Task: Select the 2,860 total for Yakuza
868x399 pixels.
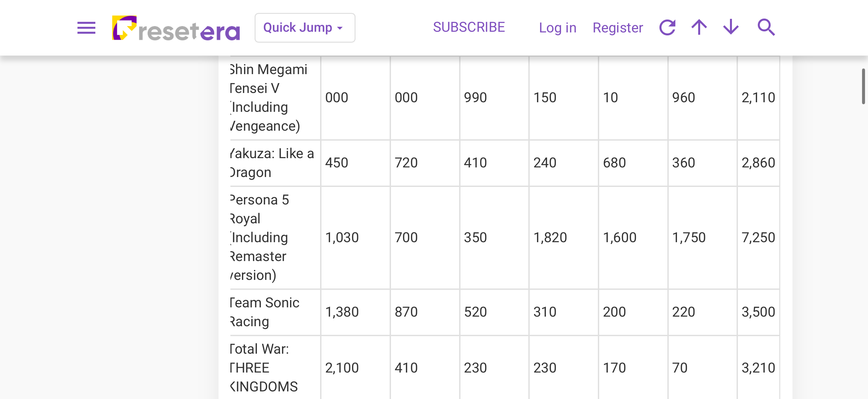Action: click(758, 163)
